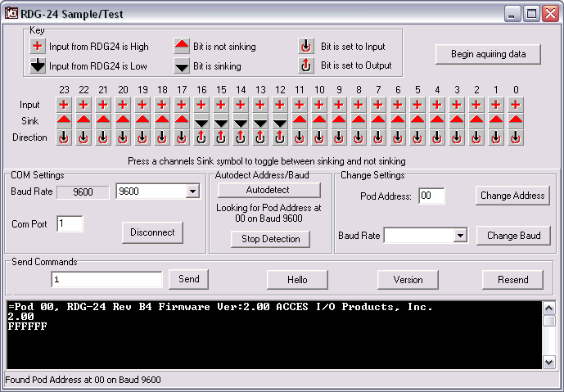Maximize the RDG-24 Sample/Test window

(x=531, y=15)
